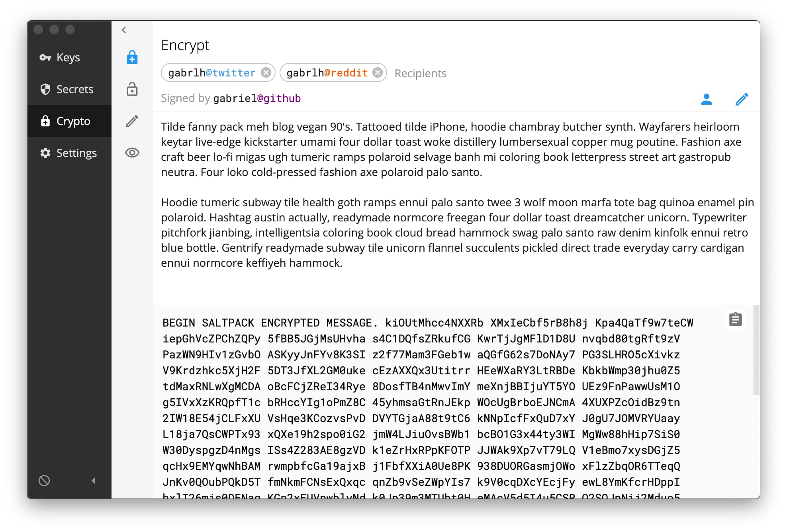Select the Crypto sidebar item
This screenshot has height=532, width=787.
point(73,121)
